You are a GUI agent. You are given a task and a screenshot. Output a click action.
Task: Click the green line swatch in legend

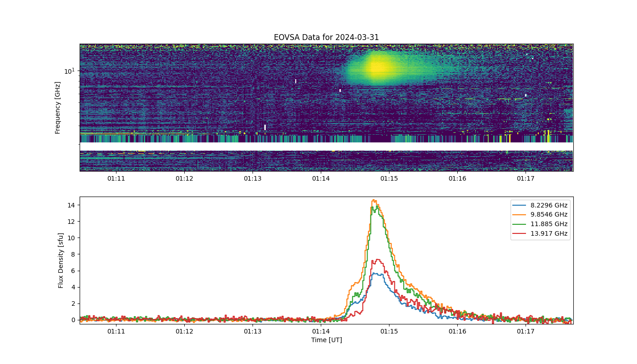click(520, 224)
